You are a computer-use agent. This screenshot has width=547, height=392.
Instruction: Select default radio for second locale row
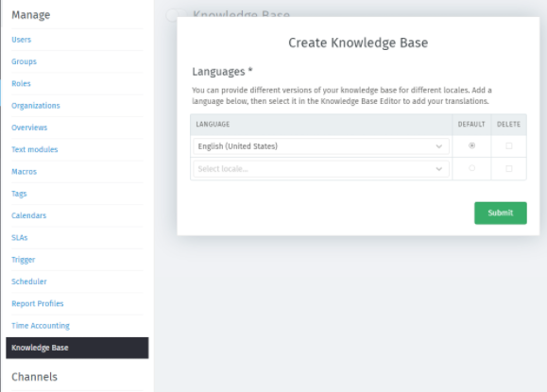point(471,168)
